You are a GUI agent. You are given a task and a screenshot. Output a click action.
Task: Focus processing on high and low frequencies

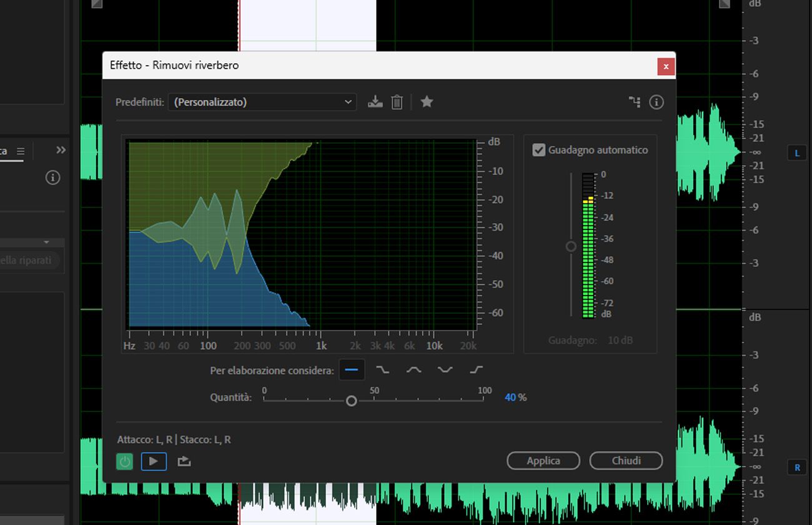[445, 370]
